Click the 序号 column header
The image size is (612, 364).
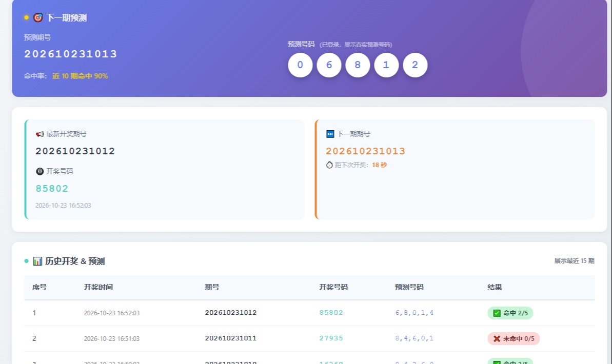40,287
